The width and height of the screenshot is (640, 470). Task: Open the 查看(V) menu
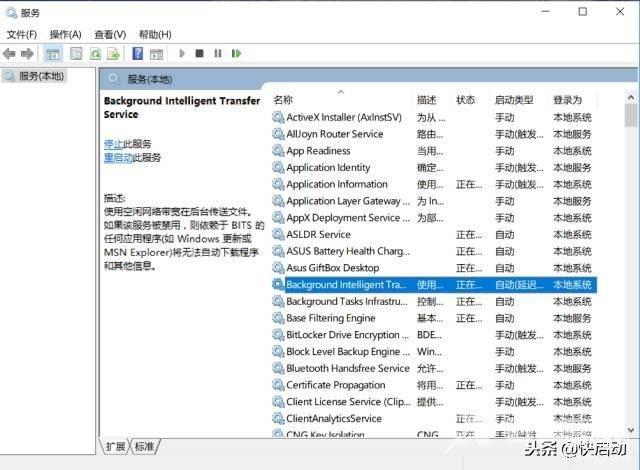110,35
